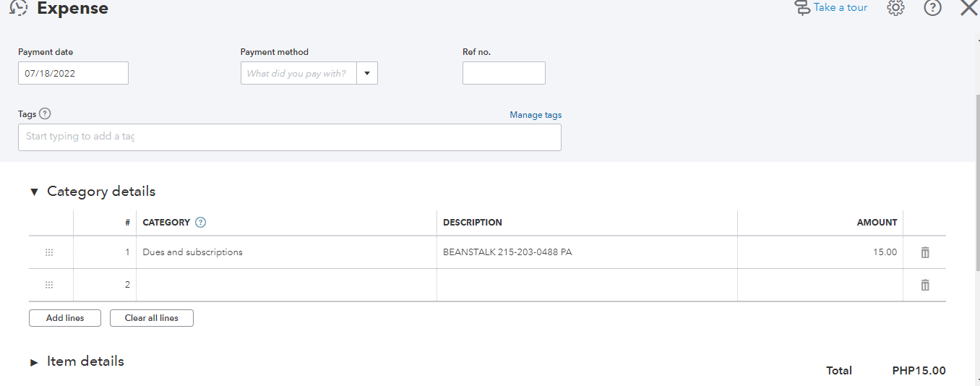Open the help question mark icon
980x386 pixels.
coord(932,8)
